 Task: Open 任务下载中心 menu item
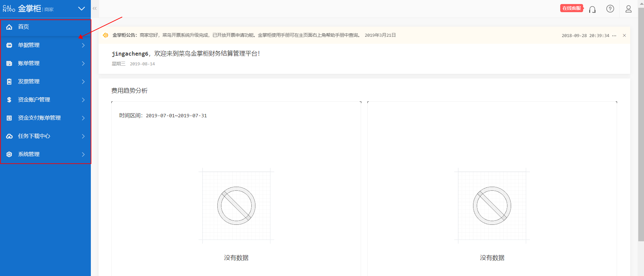46,136
